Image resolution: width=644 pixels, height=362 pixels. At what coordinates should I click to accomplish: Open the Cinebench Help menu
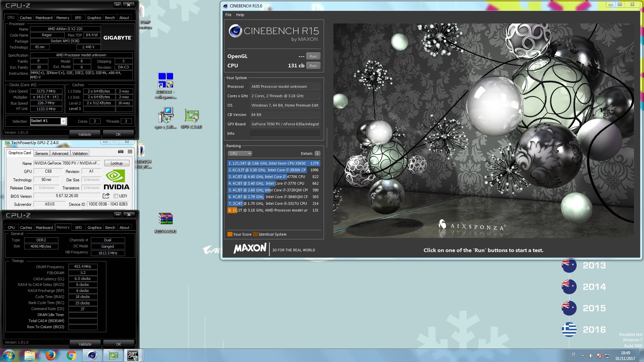pos(240,15)
